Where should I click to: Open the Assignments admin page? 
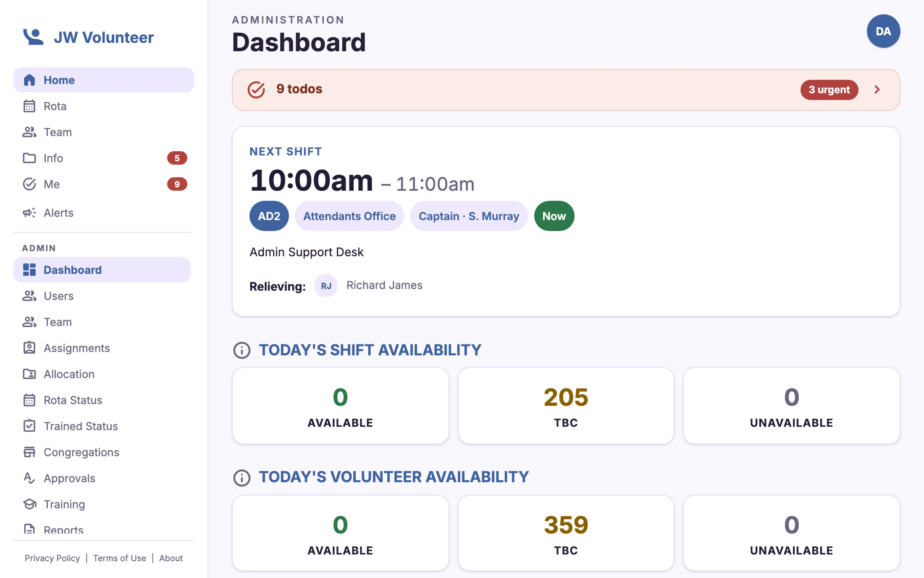(102, 348)
